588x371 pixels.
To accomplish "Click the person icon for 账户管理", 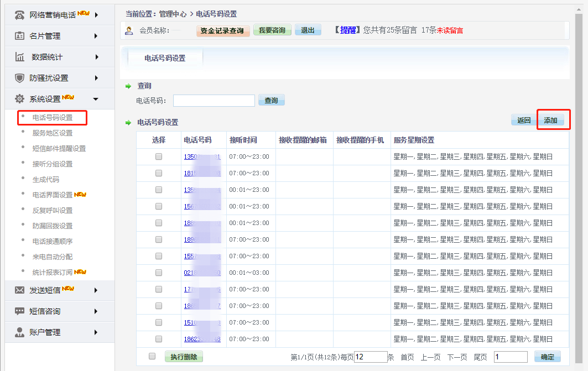I will click(19, 332).
